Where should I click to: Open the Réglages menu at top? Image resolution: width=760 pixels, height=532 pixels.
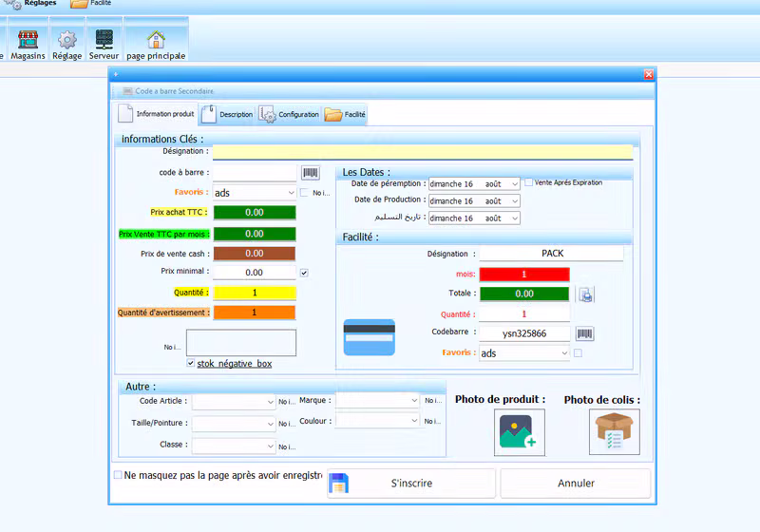[40, 3]
